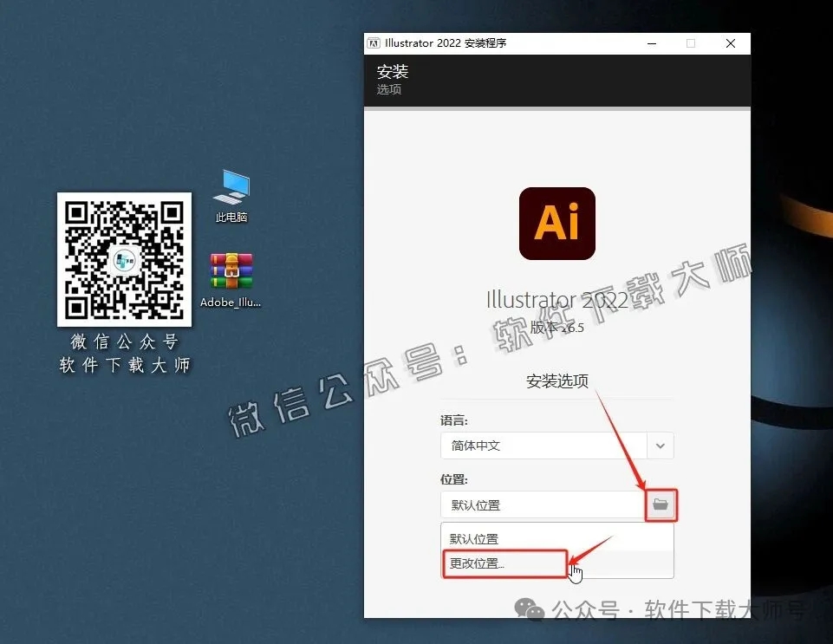Viewport: 833px width, 644px height.
Task: Click the 版本 26.5 version text
Action: (x=556, y=328)
